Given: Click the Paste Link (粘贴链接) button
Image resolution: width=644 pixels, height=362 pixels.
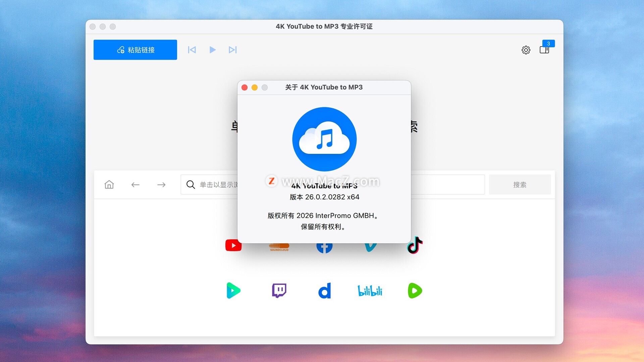Looking at the screenshot, I should click(135, 50).
